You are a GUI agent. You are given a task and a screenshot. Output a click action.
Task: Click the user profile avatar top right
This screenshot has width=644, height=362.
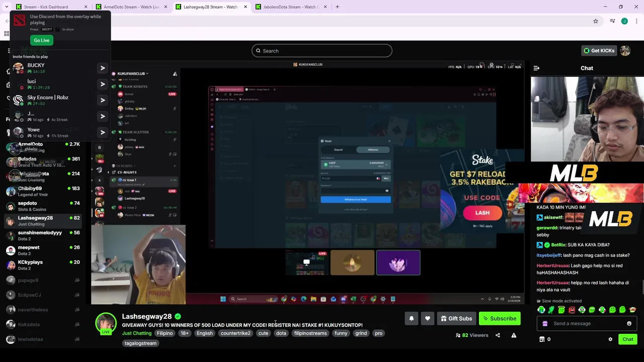click(625, 51)
